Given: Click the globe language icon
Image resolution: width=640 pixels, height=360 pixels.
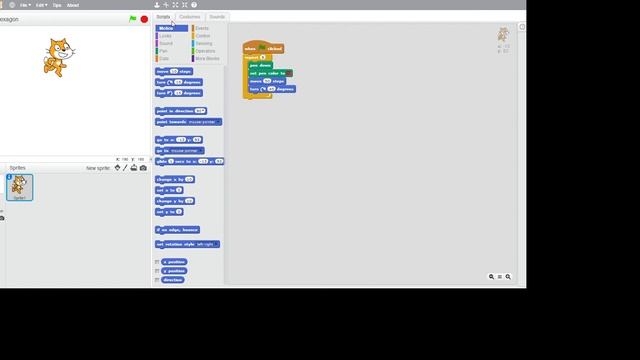Looking at the screenshot, I should tap(12, 5).
